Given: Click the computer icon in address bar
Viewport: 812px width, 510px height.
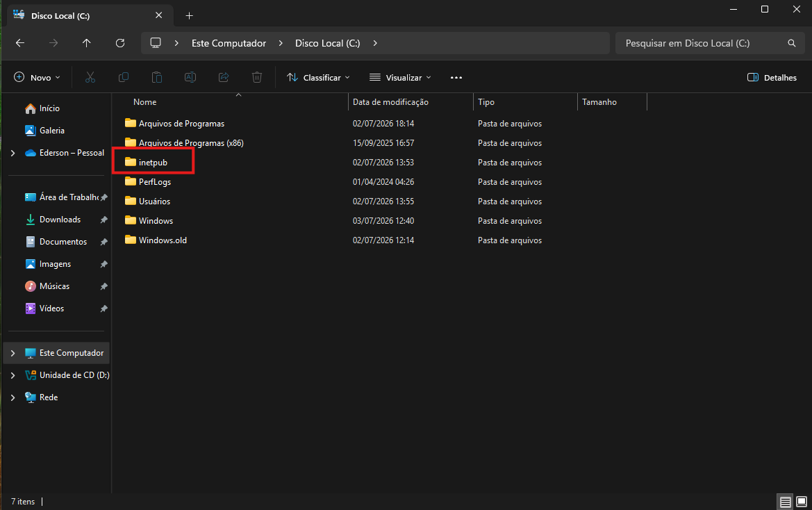Looking at the screenshot, I should click(156, 43).
